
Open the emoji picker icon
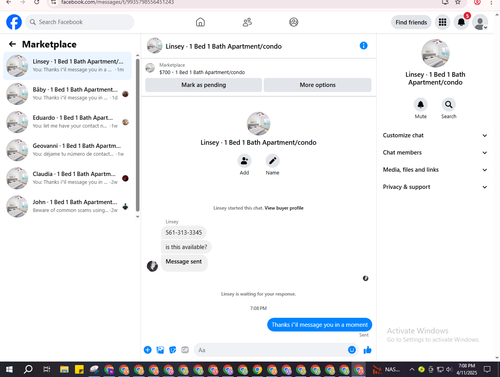coord(352,350)
